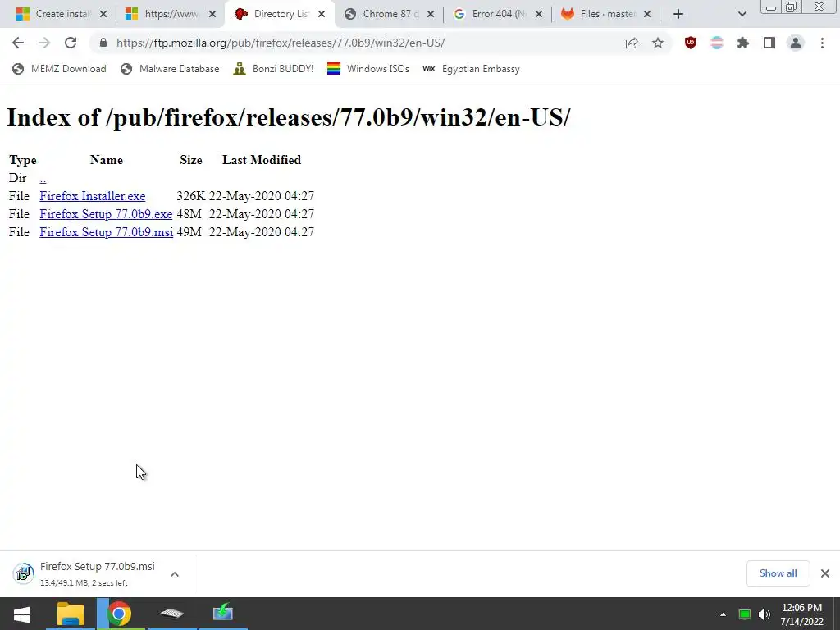Close the downloads bar

coord(825,573)
